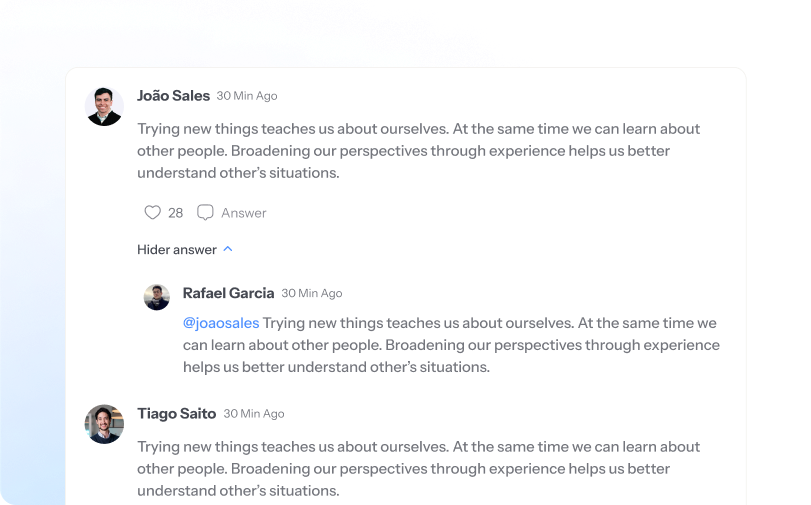Click Tiago Saito's profile photo
Screen dimensions: 811x505
click(x=104, y=424)
